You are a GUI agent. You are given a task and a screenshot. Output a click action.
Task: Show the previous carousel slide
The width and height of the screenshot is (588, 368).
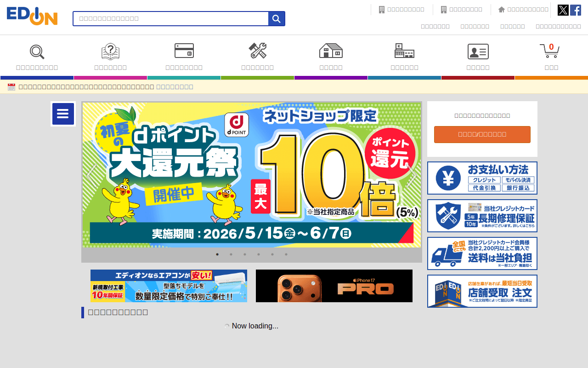click(x=91, y=175)
